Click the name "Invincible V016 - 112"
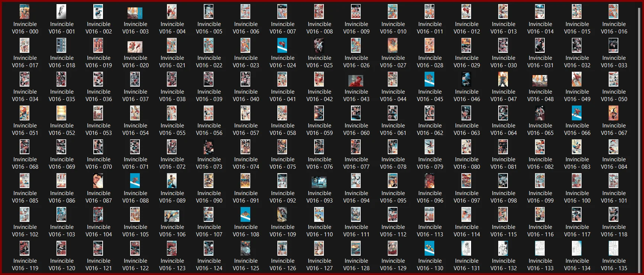Image resolution: width=644 pixels, height=275 pixels. 393,231
